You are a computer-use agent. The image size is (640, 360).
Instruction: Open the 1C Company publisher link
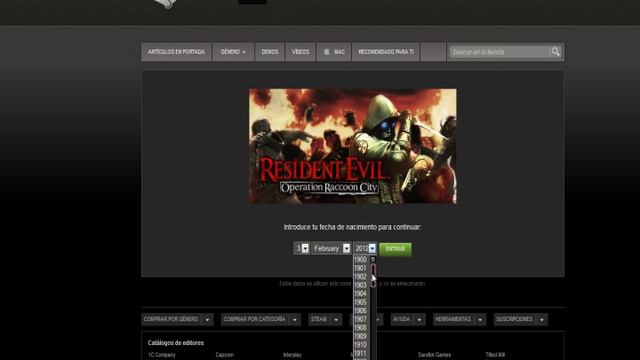point(162,355)
